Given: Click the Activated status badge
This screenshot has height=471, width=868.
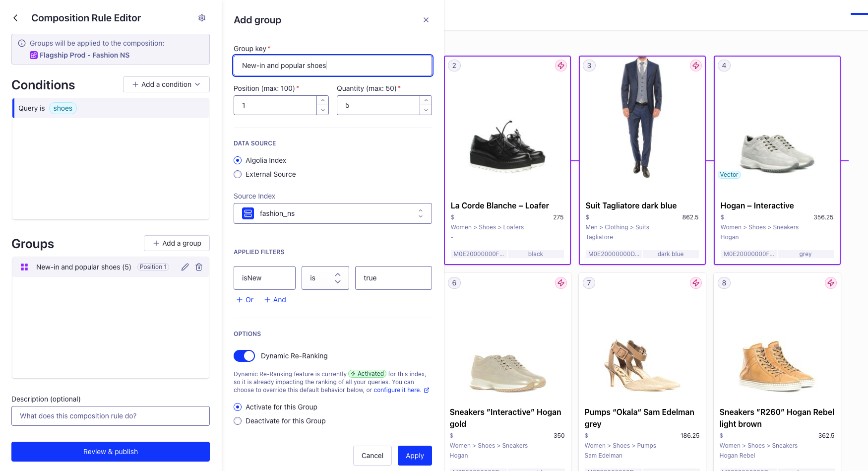Looking at the screenshot, I should tap(368, 374).
